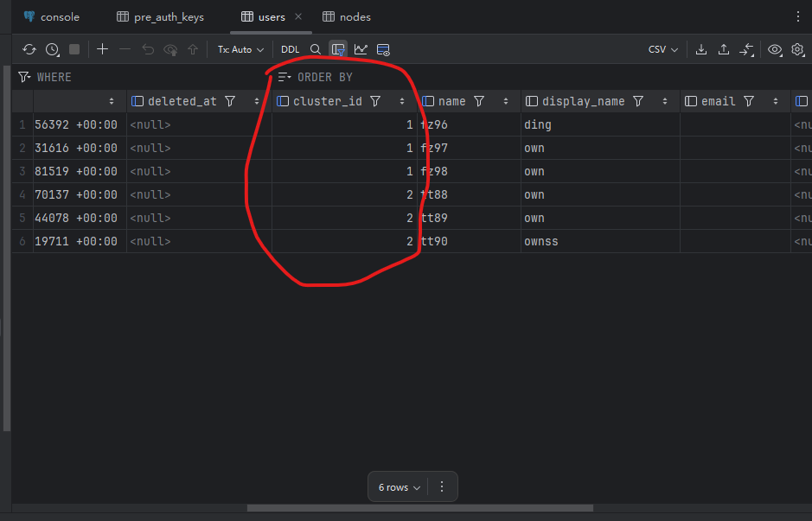812x521 pixels.
Task: Click the search magnifier icon in toolbar
Action: click(316, 50)
